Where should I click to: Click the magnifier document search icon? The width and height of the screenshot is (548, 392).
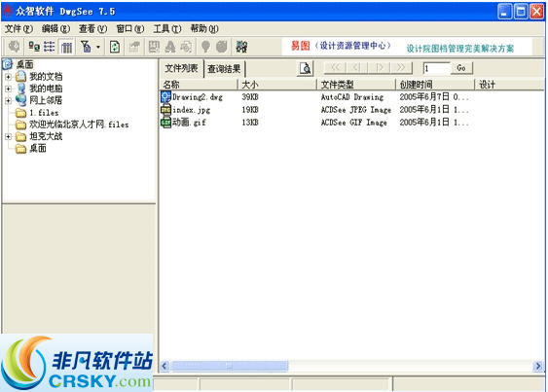click(305, 68)
